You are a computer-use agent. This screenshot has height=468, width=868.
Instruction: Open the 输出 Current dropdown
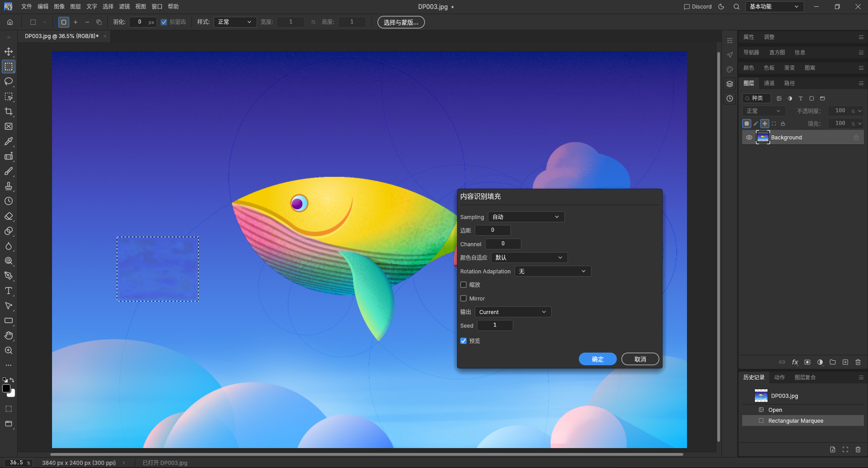[x=513, y=312]
